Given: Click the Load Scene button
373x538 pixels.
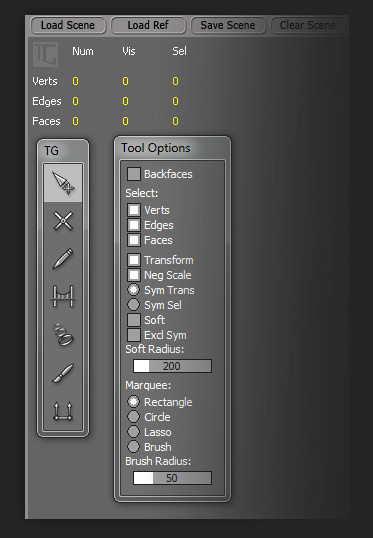Looking at the screenshot, I should tap(68, 25).
